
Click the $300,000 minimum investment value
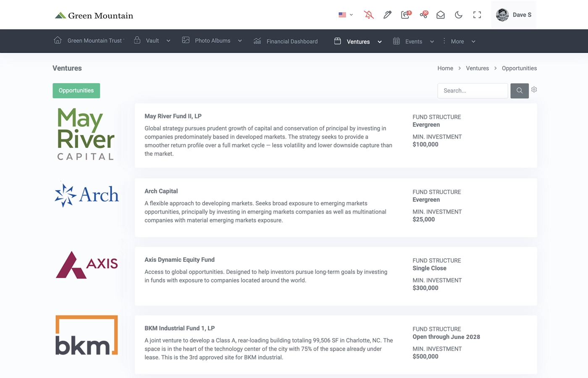coord(425,288)
